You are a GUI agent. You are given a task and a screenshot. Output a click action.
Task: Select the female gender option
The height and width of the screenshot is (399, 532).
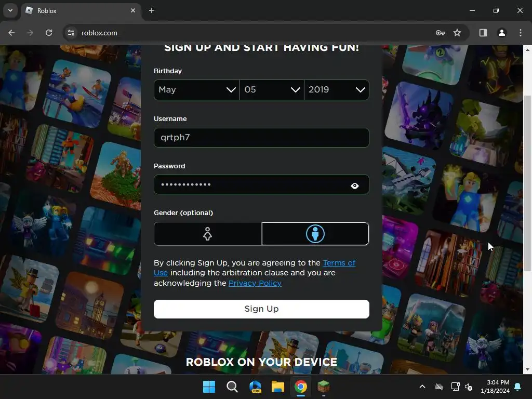(208, 234)
